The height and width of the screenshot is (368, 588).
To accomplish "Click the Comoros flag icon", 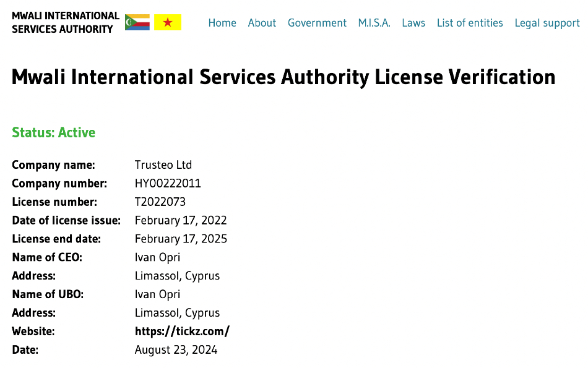I will [137, 22].
